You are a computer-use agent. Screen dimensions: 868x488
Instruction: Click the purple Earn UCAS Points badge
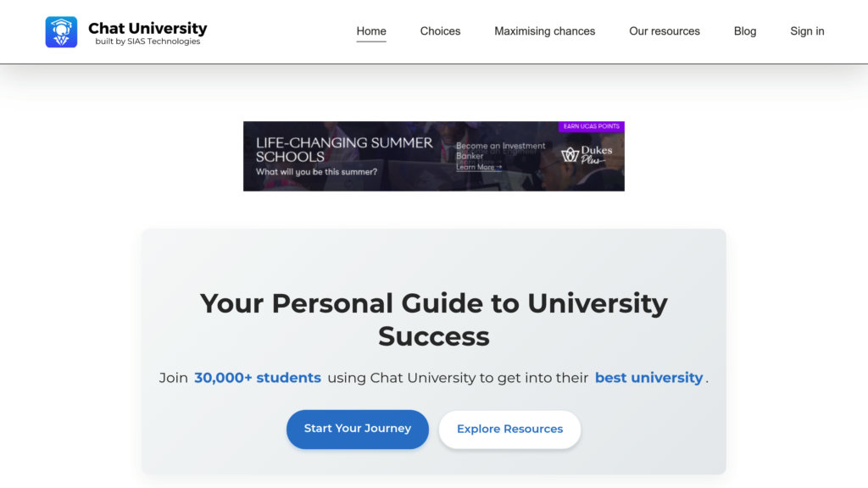pyautogui.click(x=592, y=126)
